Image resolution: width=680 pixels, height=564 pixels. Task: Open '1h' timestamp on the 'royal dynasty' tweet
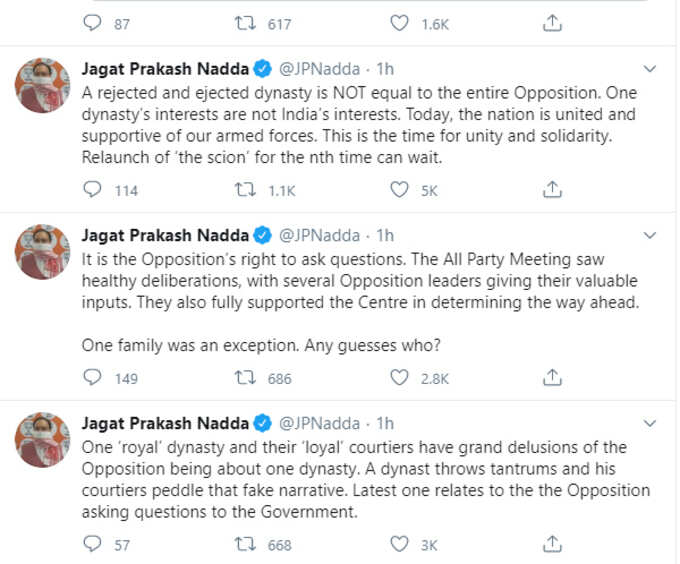coord(385,423)
